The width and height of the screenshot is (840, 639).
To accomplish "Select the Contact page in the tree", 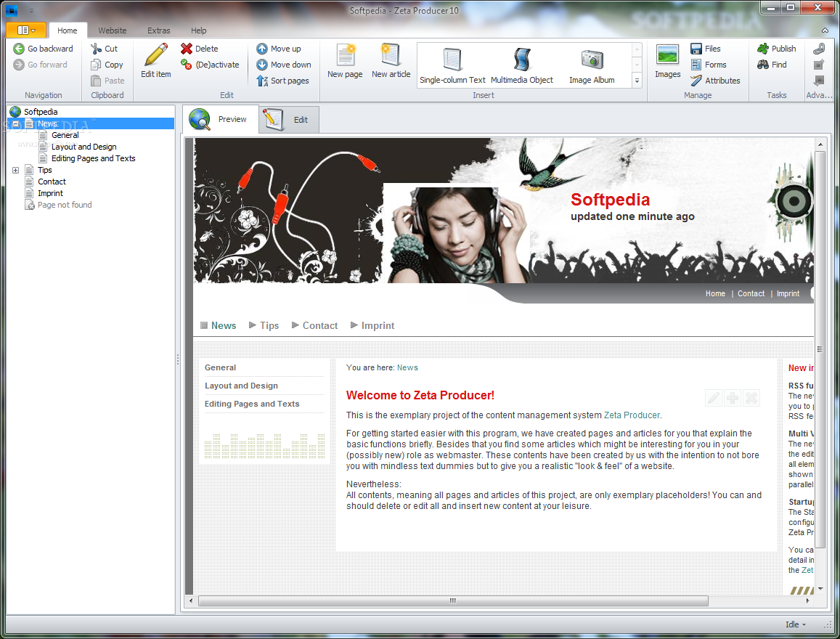I will point(52,182).
